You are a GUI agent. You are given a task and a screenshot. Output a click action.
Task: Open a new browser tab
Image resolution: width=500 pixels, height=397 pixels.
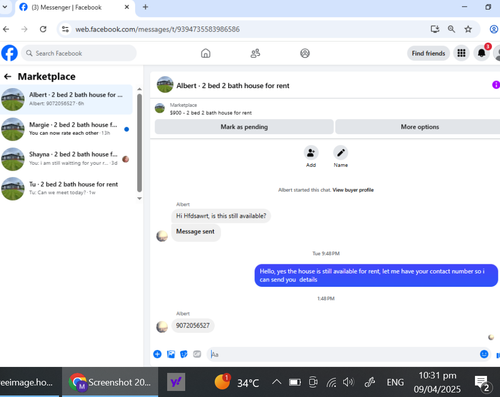(145, 7)
